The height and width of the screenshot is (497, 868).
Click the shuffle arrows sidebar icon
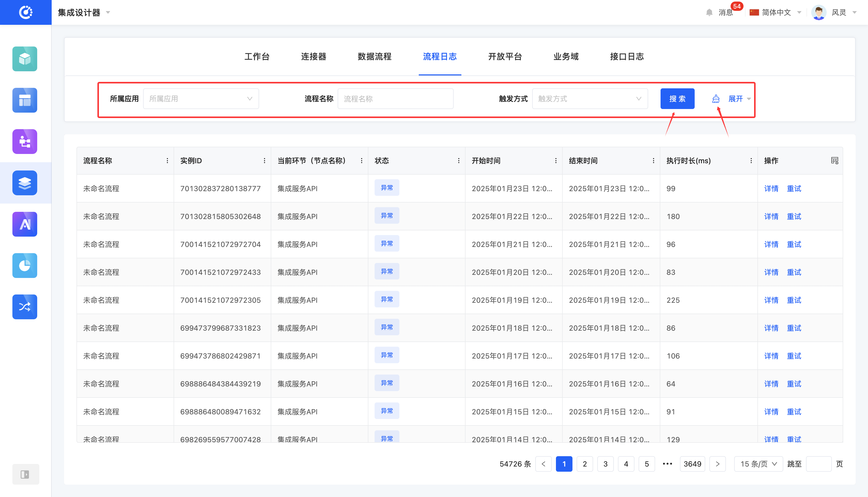[x=25, y=307]
